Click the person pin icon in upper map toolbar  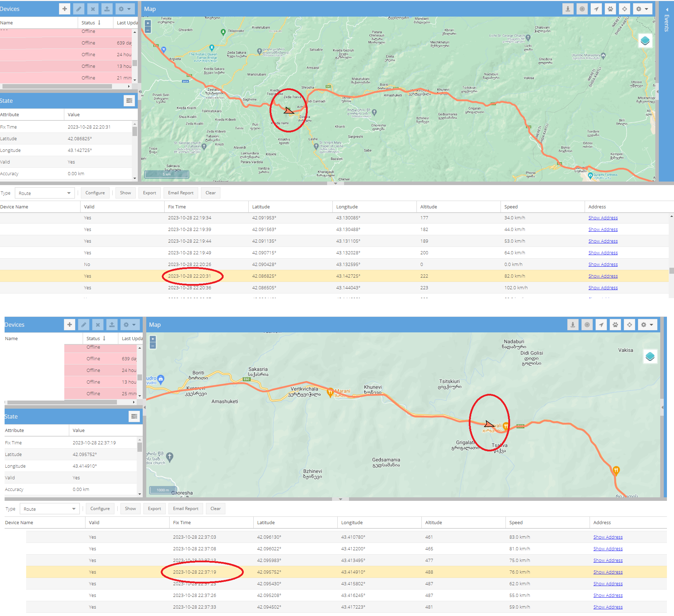(x=568, y=9)
